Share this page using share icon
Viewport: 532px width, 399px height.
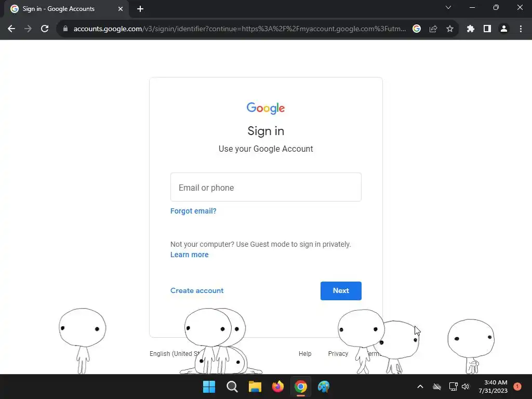(433, 29)
